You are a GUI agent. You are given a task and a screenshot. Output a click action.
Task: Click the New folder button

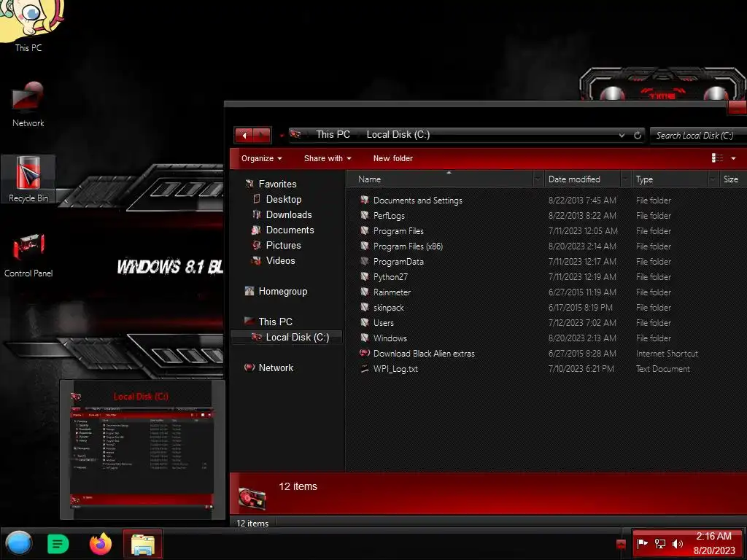(393, 158)
